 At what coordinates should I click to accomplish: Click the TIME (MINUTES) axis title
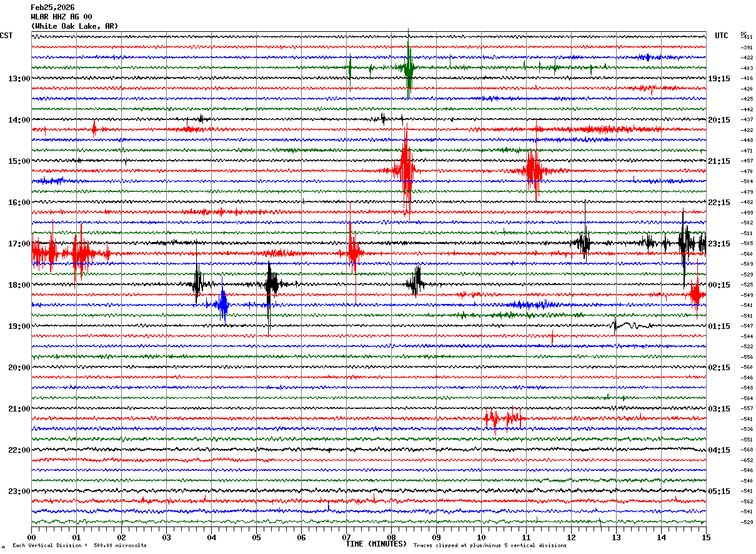pos(376,544)
